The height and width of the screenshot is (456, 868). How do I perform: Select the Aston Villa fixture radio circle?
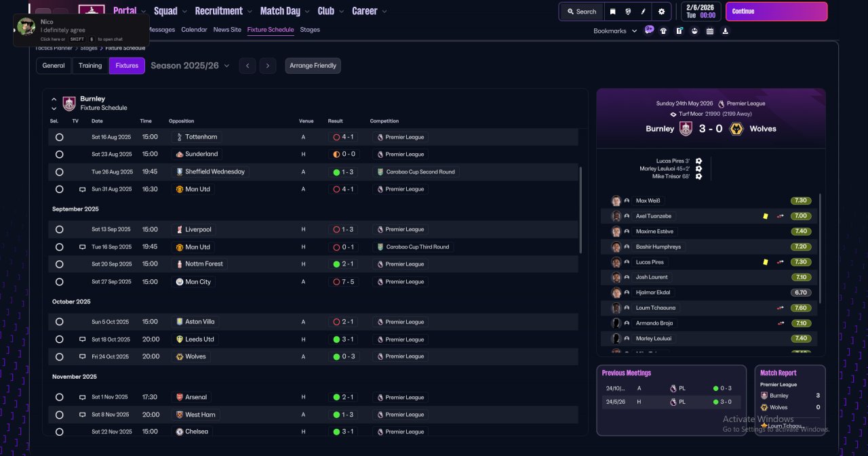click(60, 322)
